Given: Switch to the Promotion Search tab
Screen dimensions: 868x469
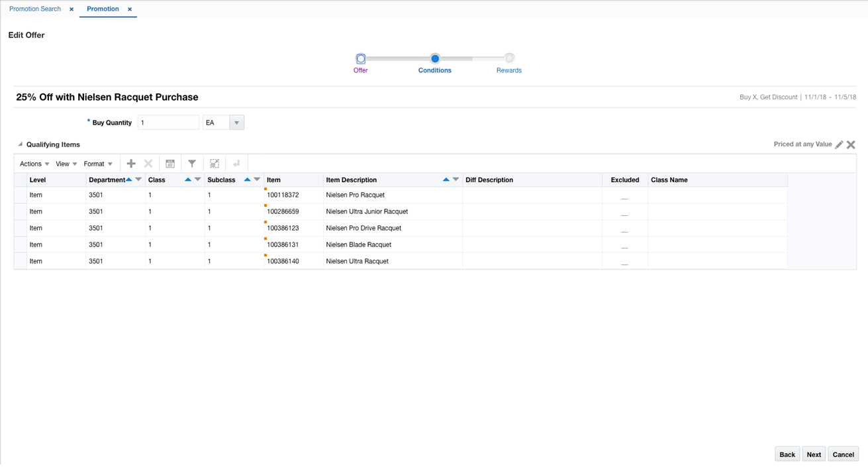Looking at the screenshot, I should pyautogui.click(x=35, y=9).
